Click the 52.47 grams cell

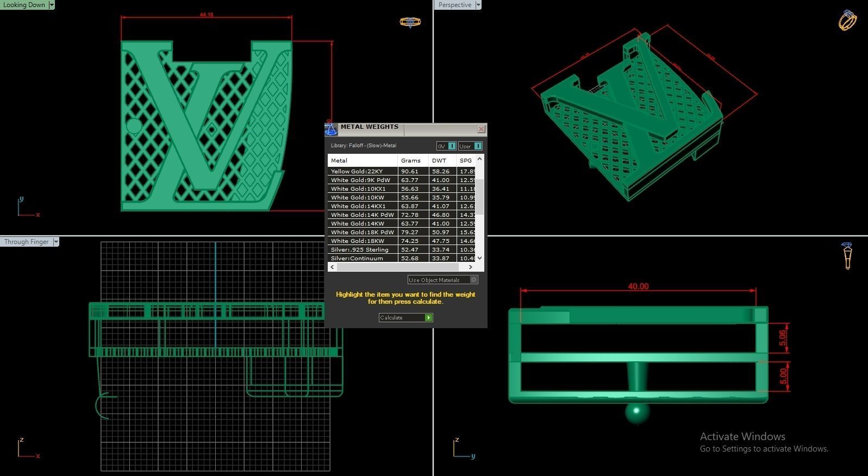(x=413, y=249)
